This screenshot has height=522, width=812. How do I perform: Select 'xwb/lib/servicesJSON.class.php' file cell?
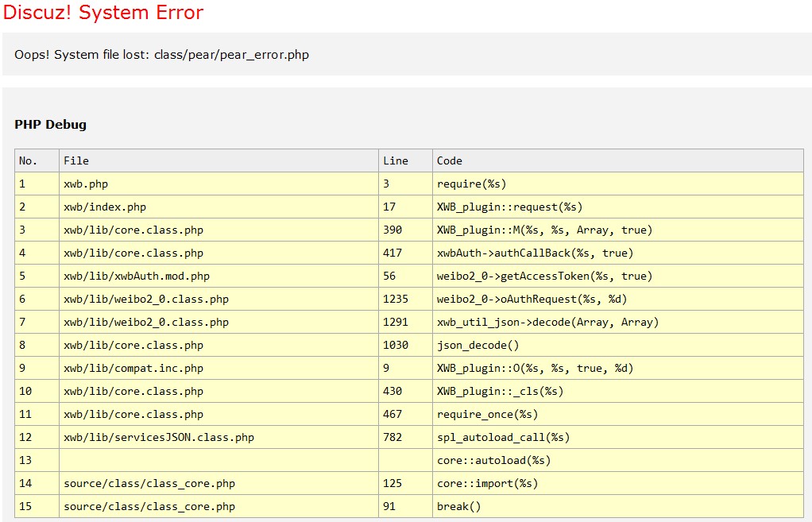(x=219, y=437)
